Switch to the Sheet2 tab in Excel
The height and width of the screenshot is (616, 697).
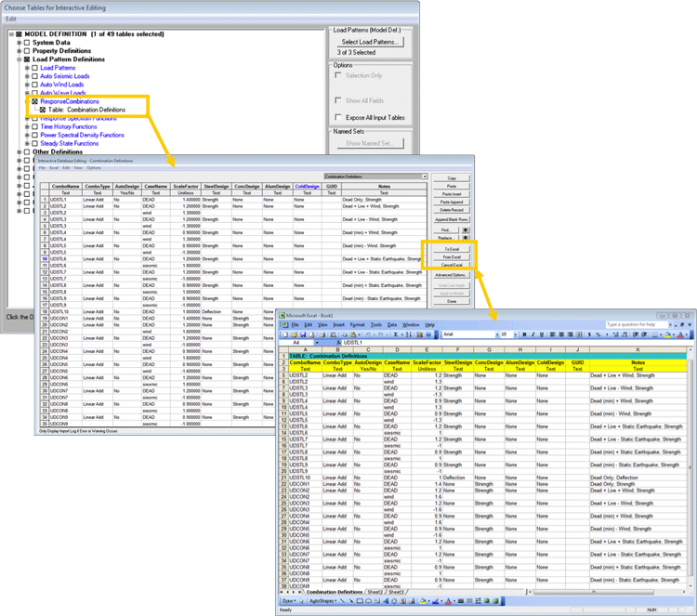click(375, 592)
